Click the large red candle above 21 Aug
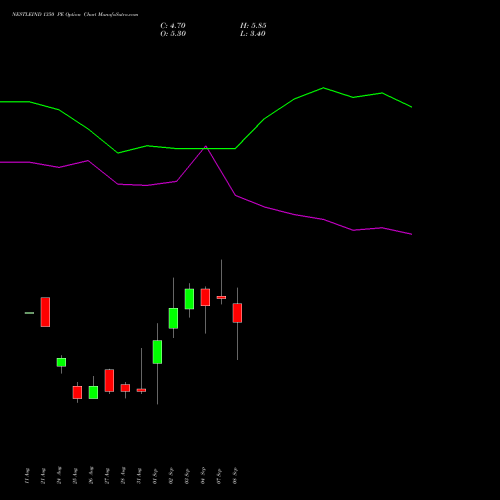Viewport: 500px width, 500px height. click(x=45, y=312)
